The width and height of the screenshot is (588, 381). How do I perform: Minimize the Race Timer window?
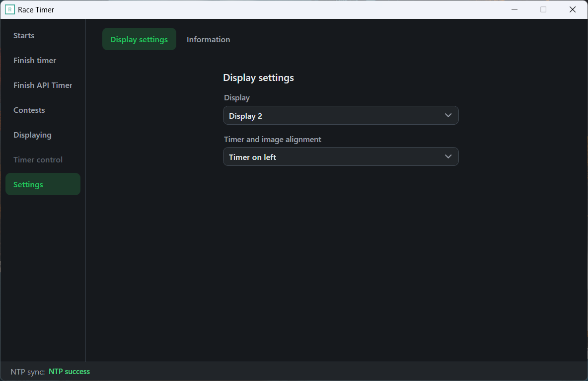click(514, 9)
